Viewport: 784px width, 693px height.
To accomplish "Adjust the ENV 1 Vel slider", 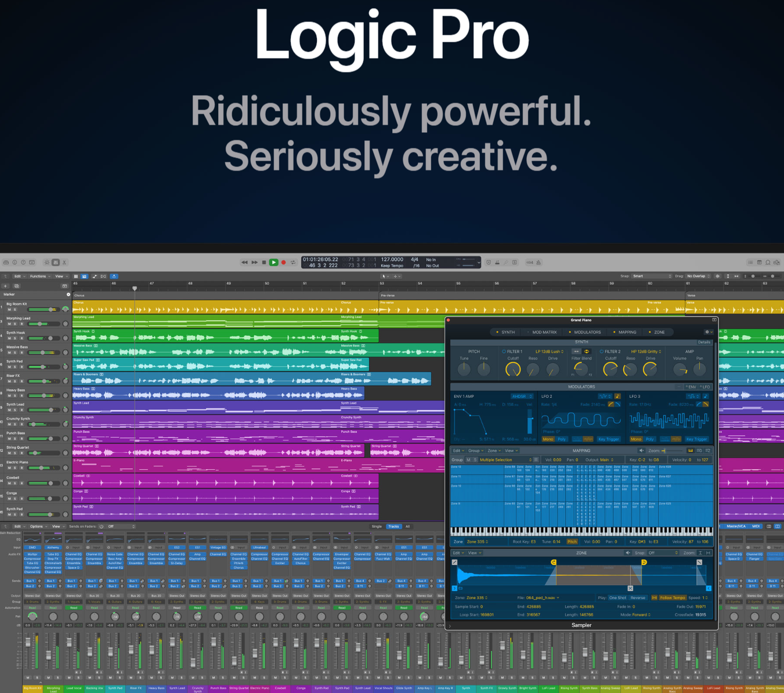I will (x=530, y=422).
